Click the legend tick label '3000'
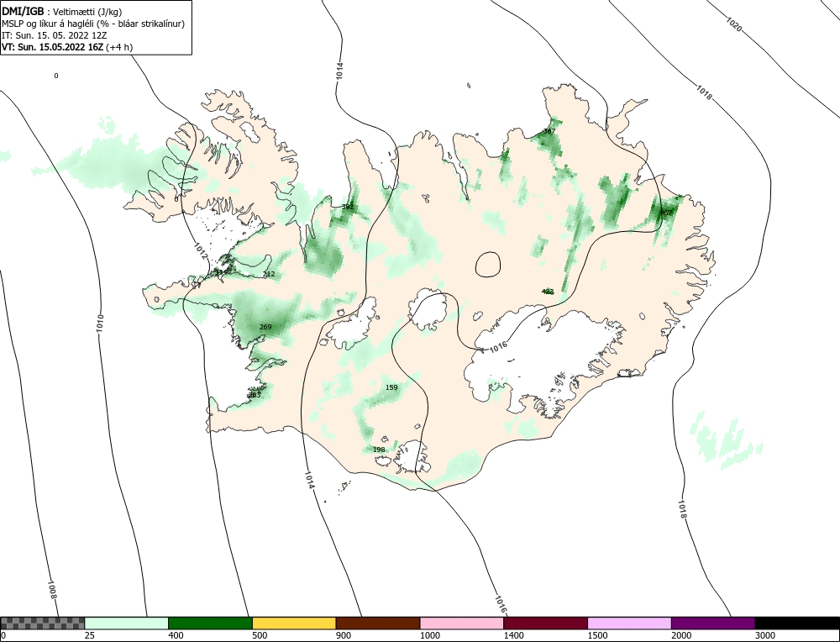This screenshot has width=840, height=642. 764,635
